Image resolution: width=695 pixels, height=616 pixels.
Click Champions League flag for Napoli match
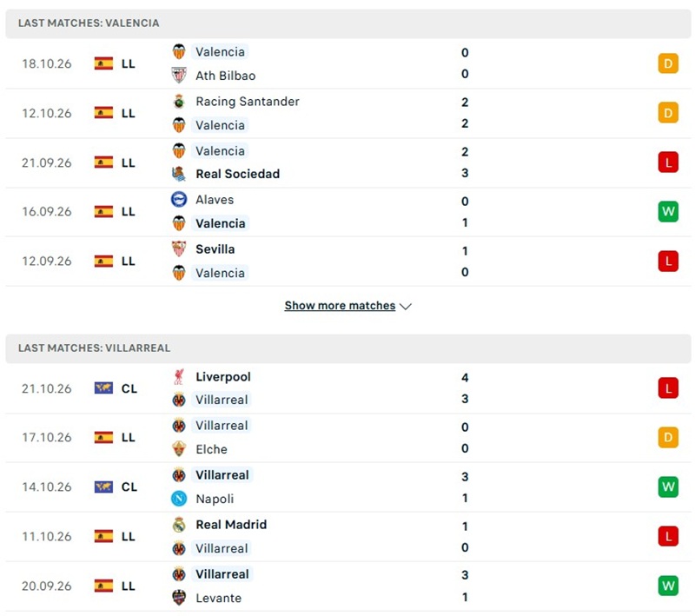pyautogui.click(x=103, y=487)
